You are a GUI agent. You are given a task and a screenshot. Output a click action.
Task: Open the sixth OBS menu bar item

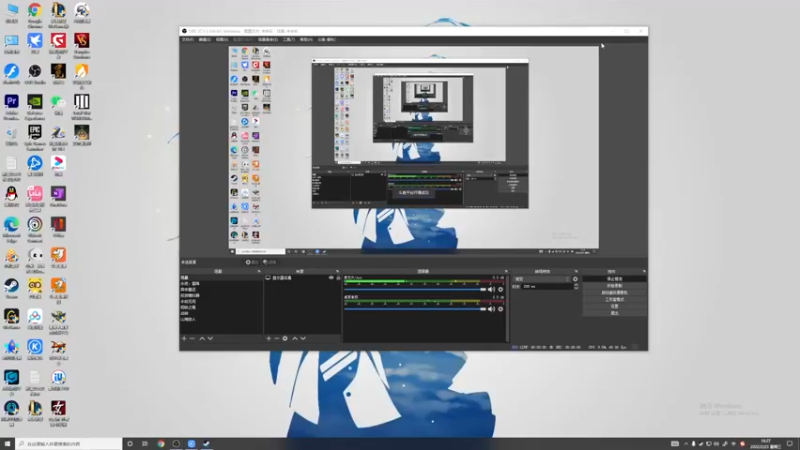289,39
